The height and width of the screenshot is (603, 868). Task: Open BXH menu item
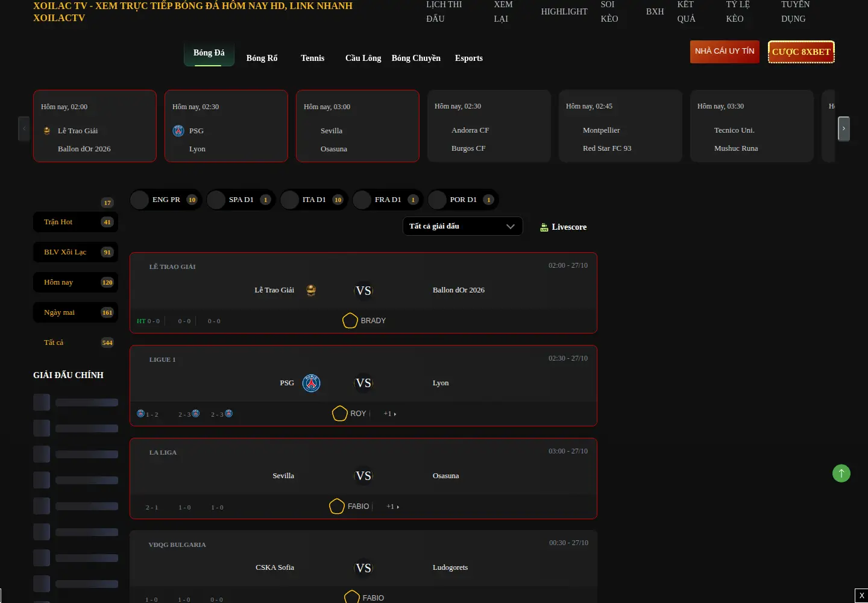[x=655, y=11]
